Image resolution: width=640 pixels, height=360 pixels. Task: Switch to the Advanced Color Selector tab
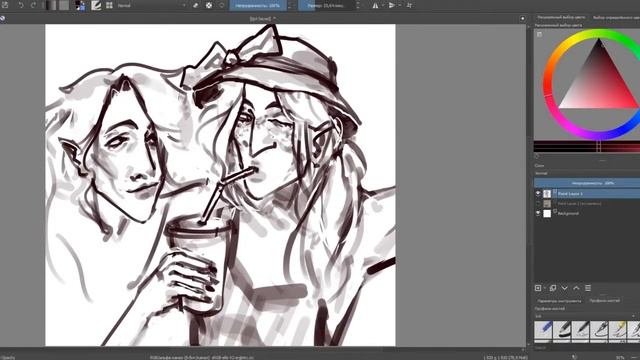point(561,17)
